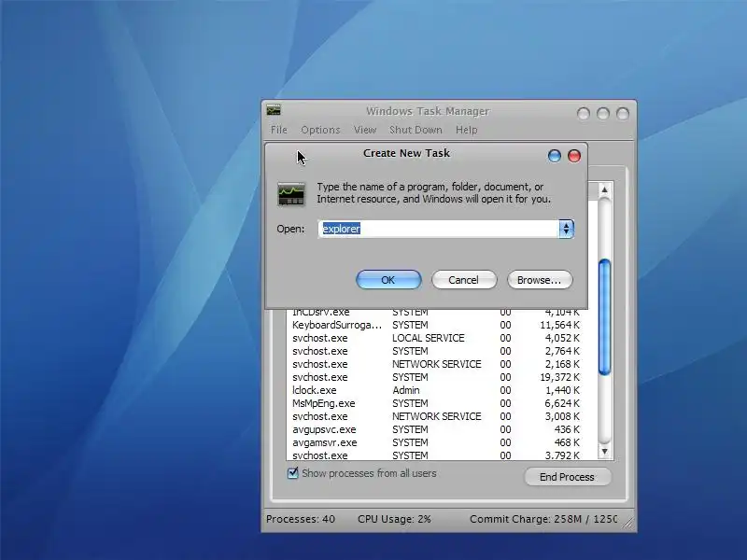Click the End Process button
Image resolution: width=747 pixels, height=560 pixels.
567,477
